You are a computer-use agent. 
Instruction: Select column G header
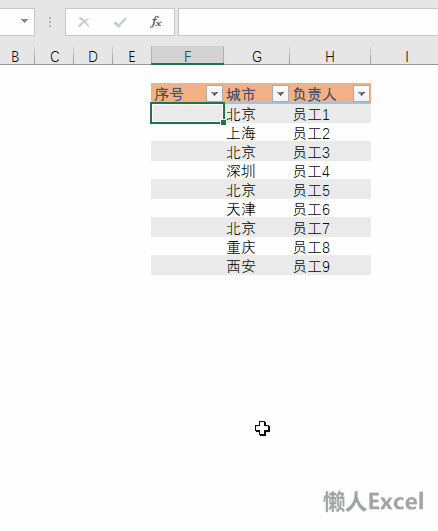(x=257, y=56)
